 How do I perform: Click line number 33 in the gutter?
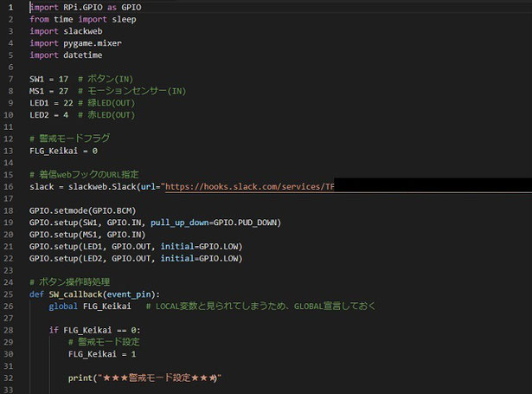coord(9,390)
